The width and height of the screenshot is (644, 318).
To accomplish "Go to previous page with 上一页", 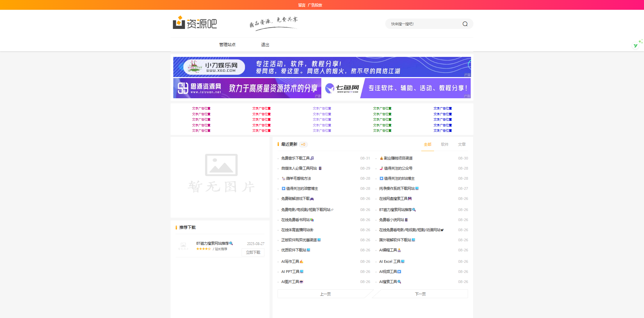I will click(325, 294).
